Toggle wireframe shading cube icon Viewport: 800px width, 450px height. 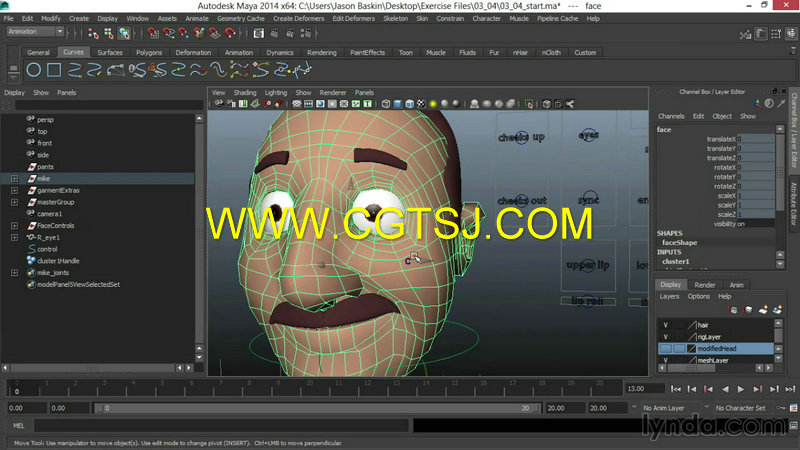(386, 104)
